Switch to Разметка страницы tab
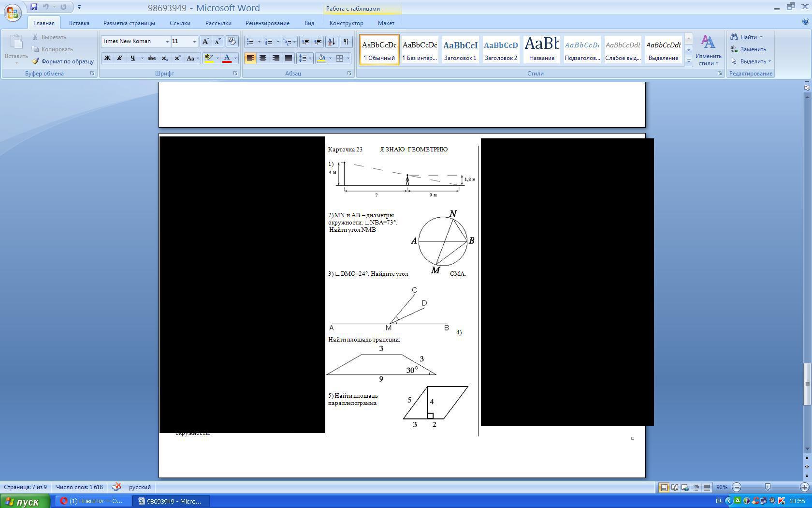 click(129, 23)
